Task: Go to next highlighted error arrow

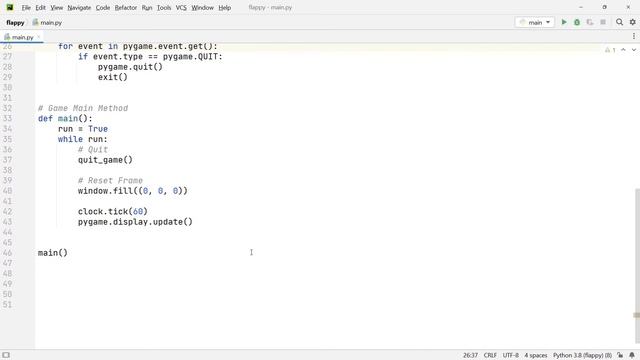Action: click(633, 50)
